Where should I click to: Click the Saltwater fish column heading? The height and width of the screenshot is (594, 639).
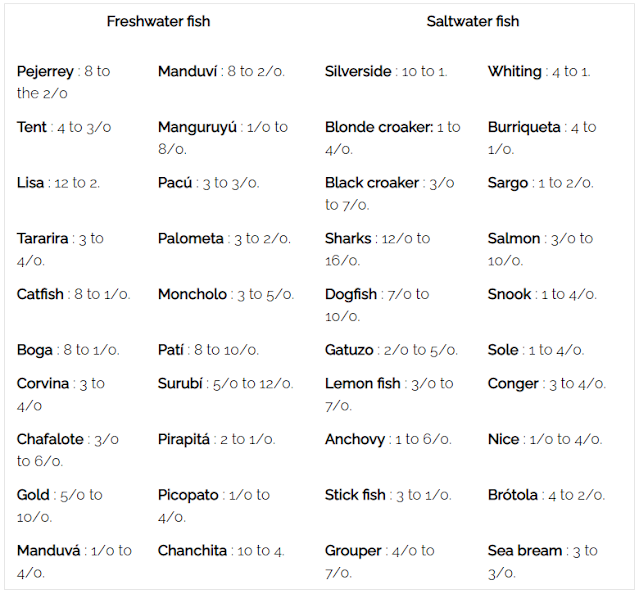[473, 21]
